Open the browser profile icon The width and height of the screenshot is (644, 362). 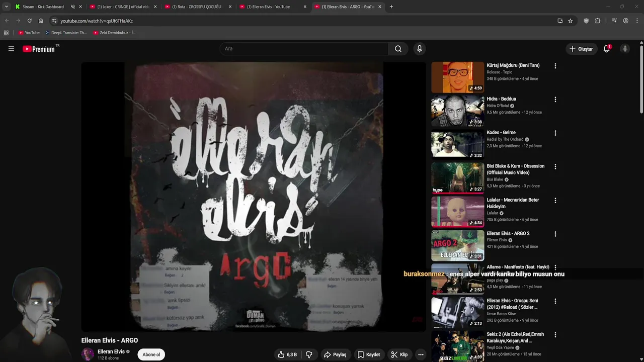coord(625,21)
